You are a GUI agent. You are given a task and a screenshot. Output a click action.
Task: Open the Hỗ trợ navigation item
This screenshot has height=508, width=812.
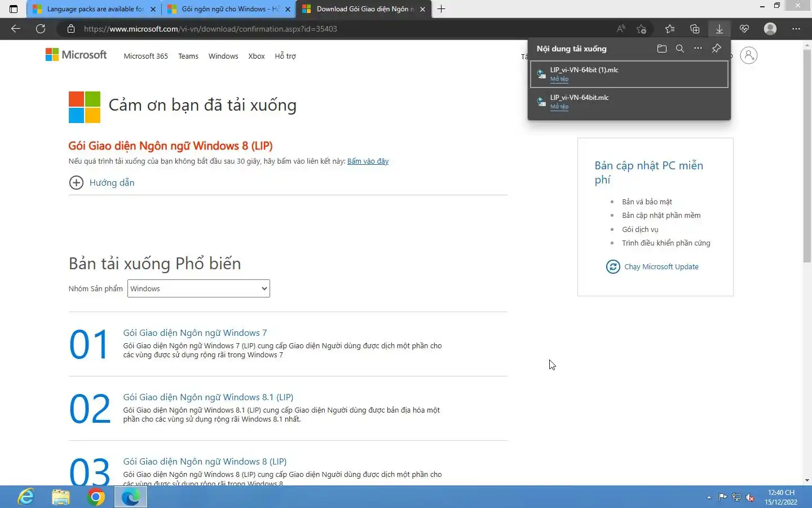point(285,56)
